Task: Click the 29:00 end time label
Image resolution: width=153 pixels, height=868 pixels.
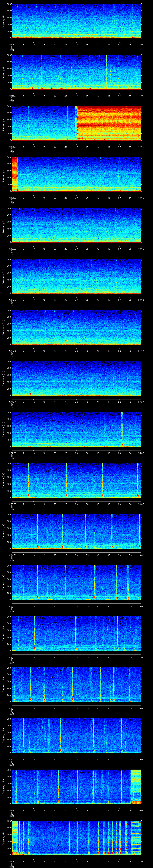Action: pyautogui.click(x=141, y=760)
